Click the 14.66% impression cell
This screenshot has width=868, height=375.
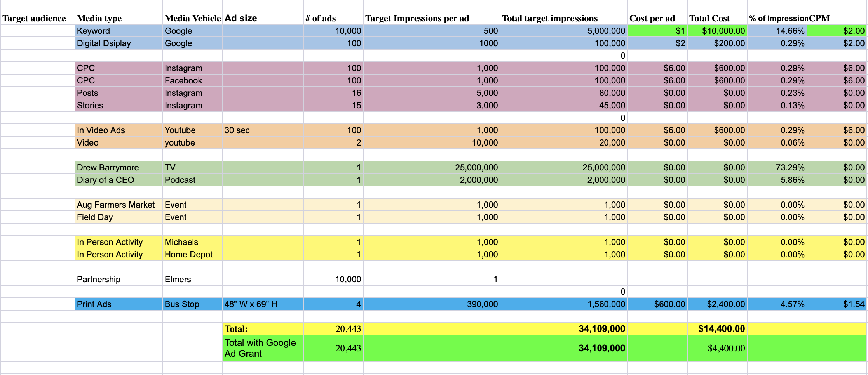pyautogui.click(x=777, y=31)
